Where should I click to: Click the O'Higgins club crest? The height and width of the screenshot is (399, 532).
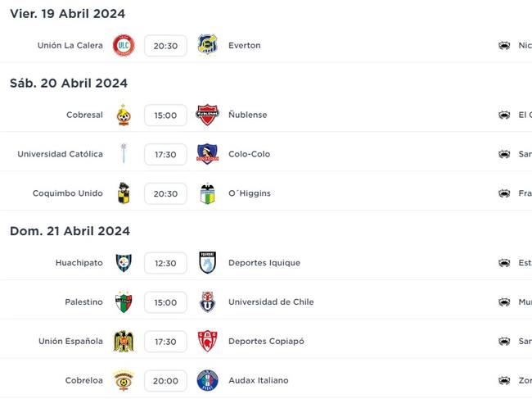207,193
